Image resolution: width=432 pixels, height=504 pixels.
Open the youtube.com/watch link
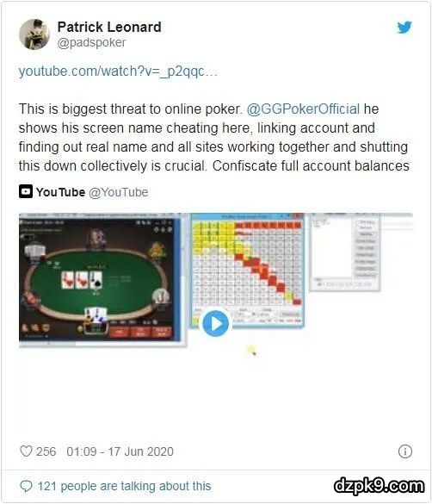pyautogui.click(x=118, y=71)
